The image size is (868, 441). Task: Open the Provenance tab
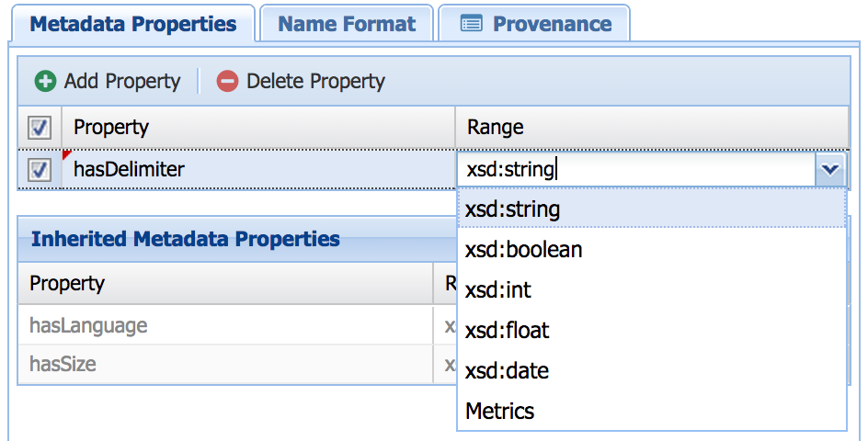coord(551,24)
